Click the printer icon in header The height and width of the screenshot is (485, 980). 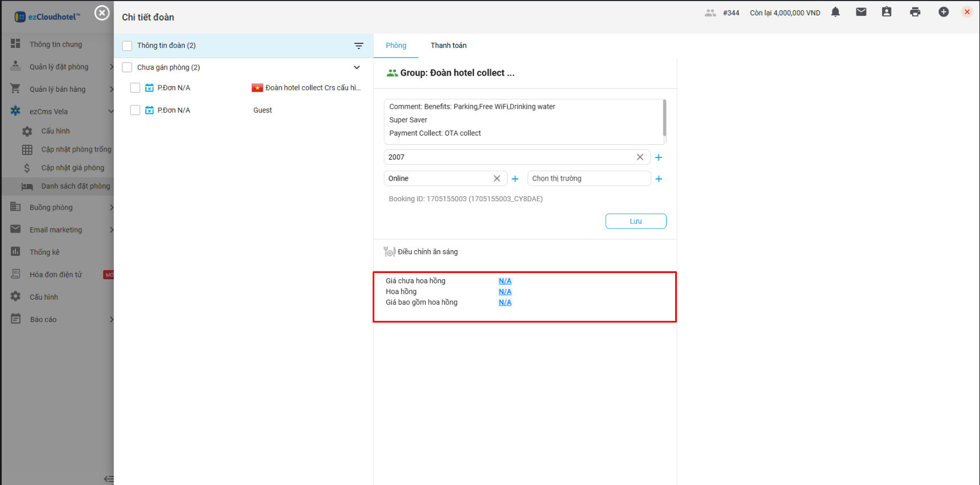point(915,12)
